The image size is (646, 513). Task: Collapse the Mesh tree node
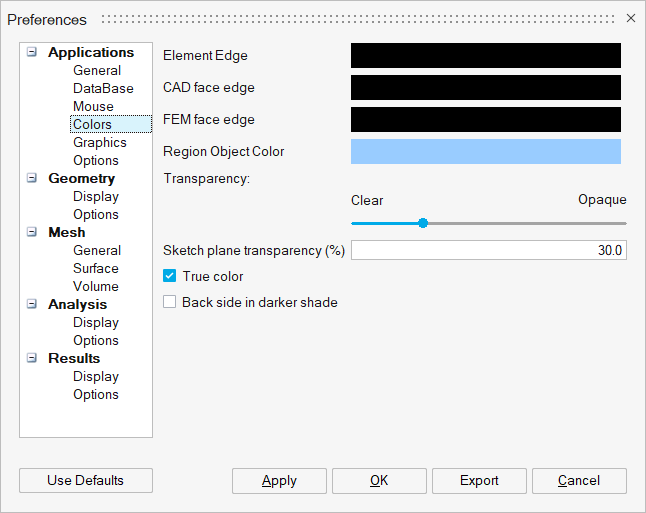(32, 232)
